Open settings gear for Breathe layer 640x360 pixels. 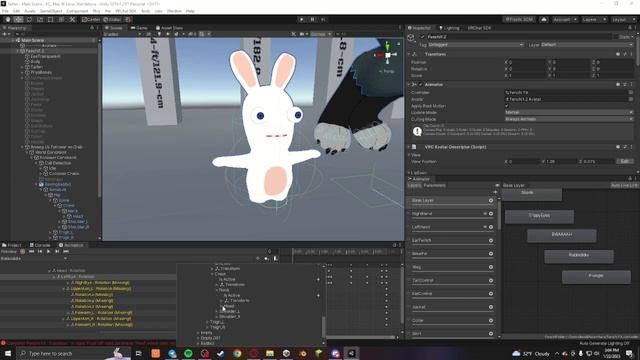coord(491,253)
